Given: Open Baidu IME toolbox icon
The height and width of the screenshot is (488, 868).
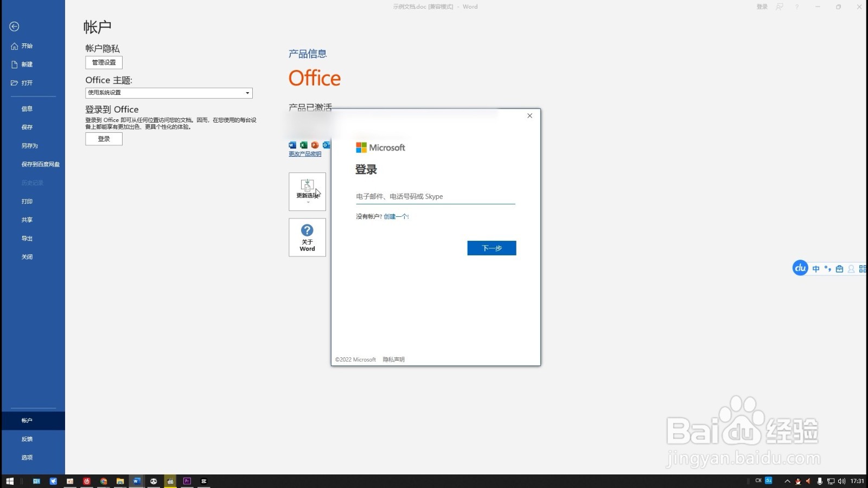Looking at the screenshot, I should pyautogui.click(x=839, y=269).
